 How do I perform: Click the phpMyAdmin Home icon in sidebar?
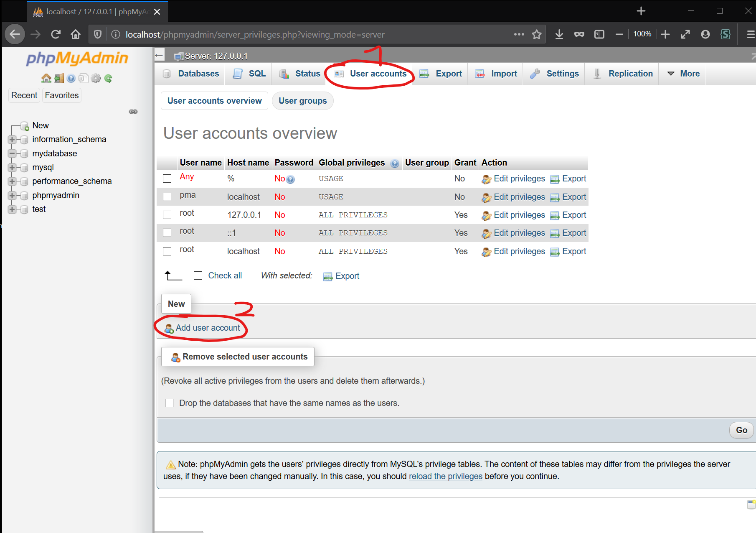click(x=46, y=78)
